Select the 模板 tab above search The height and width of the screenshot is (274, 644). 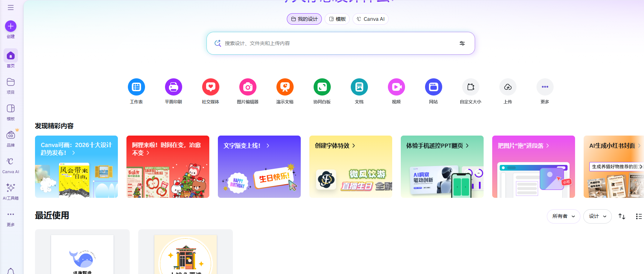337,19
